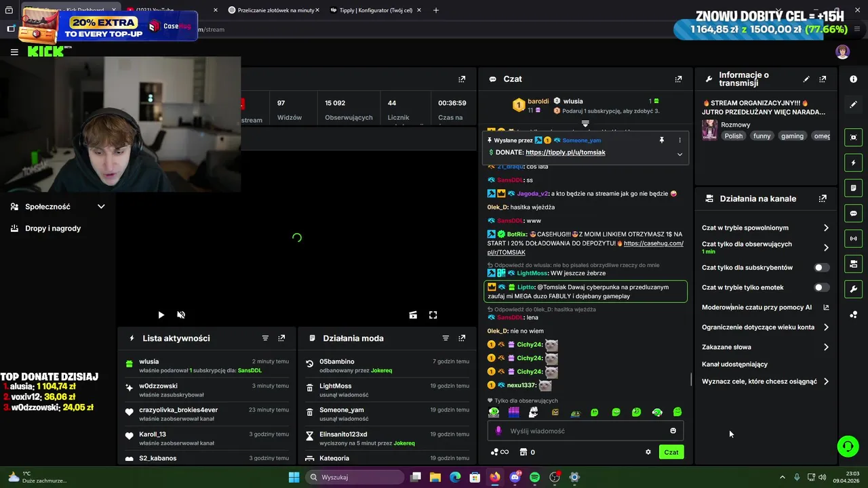Open emoji picker in chat input

(673, 431)
